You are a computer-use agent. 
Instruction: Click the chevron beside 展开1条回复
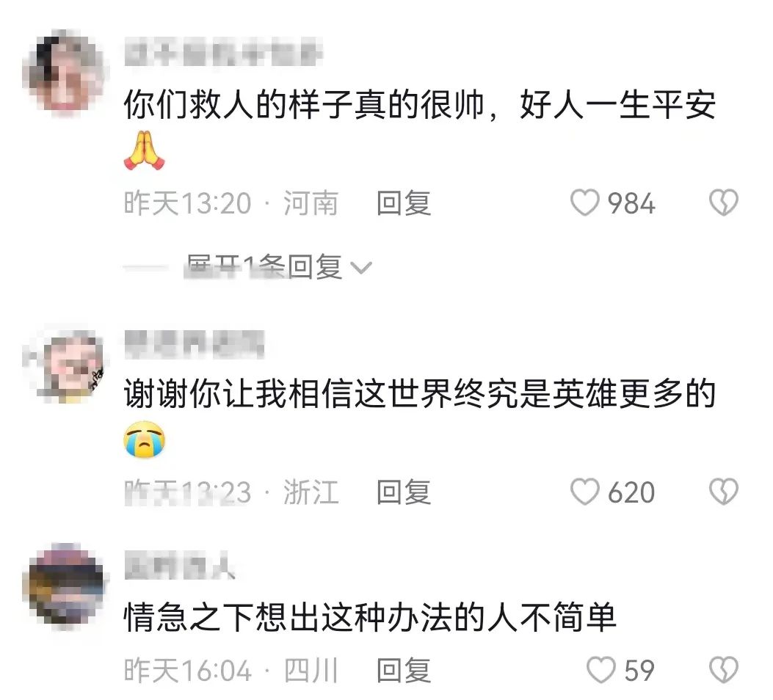[361, 268]
